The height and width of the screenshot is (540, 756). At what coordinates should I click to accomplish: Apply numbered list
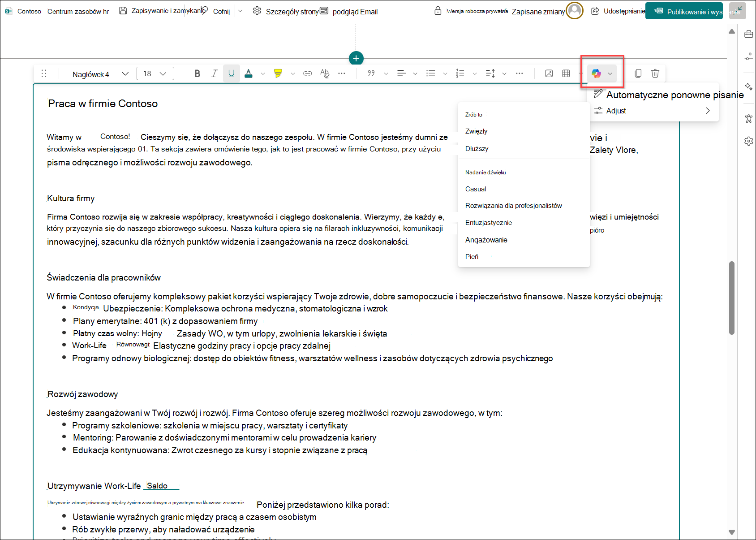(x=460, y=73)
